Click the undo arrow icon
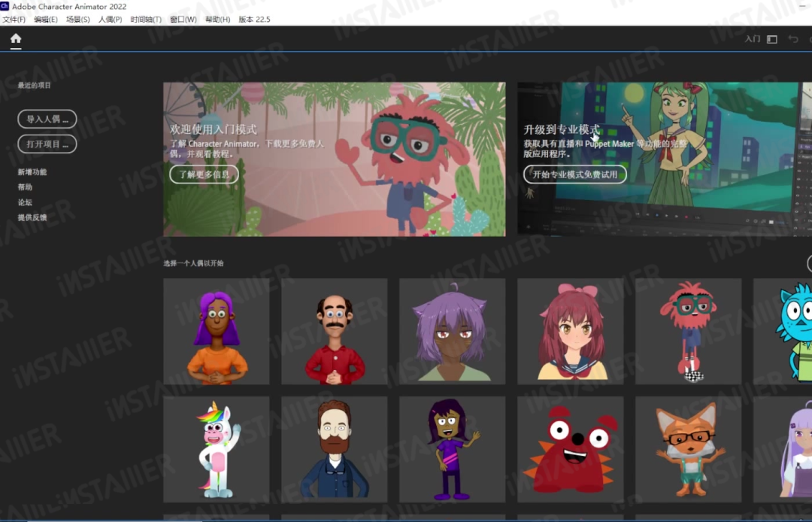Image resolution: width=812 pixels, height=522 pixels. [793, 39]
